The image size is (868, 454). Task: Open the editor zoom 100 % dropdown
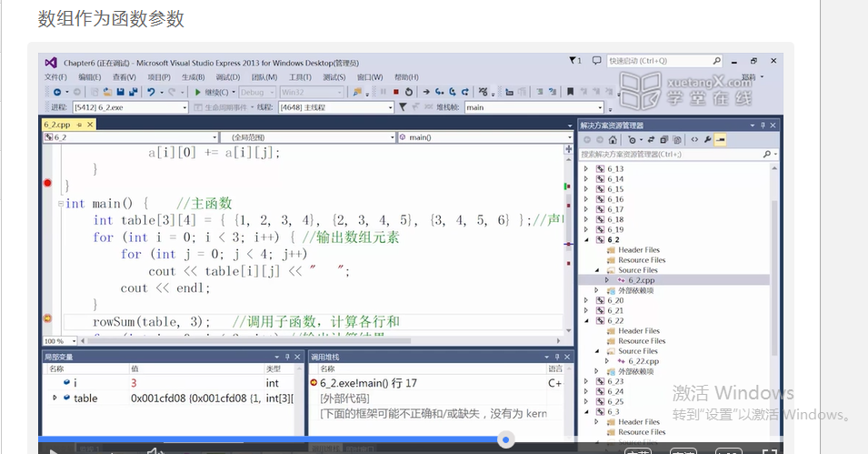(60, 341)
